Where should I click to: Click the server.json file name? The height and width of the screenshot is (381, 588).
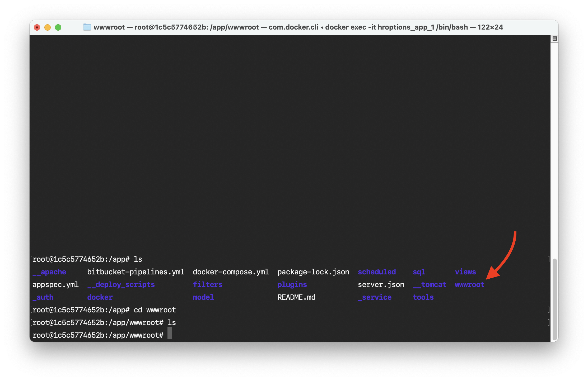tap(381, 284)
